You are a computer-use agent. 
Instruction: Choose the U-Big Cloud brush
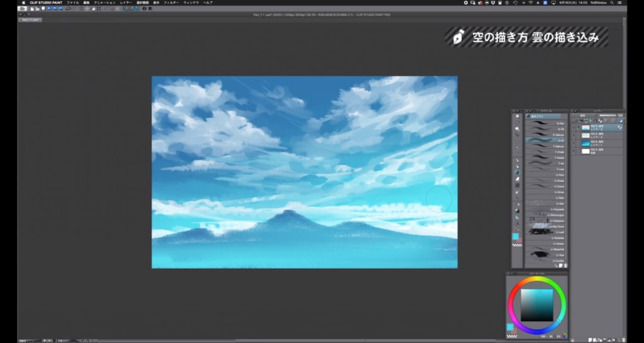[546, 227]
